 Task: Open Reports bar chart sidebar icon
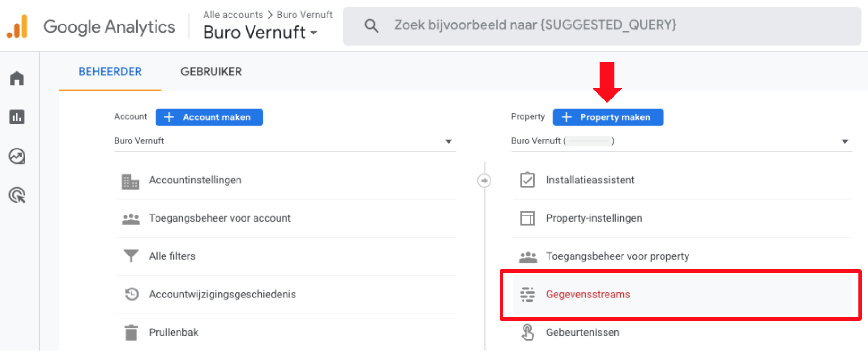(17, 117)
